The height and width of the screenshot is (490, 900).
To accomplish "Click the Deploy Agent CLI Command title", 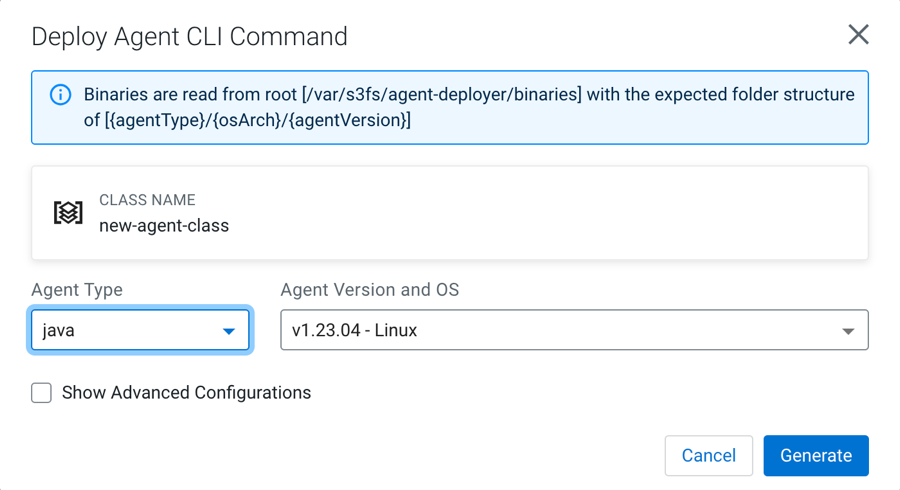I will tap(190, 37).
